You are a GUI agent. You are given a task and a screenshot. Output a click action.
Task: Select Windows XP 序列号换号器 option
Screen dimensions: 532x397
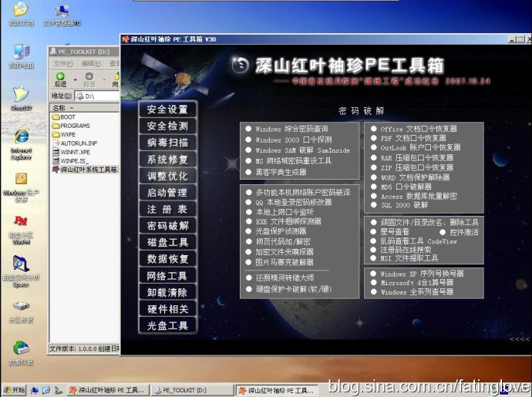(417, 274)
